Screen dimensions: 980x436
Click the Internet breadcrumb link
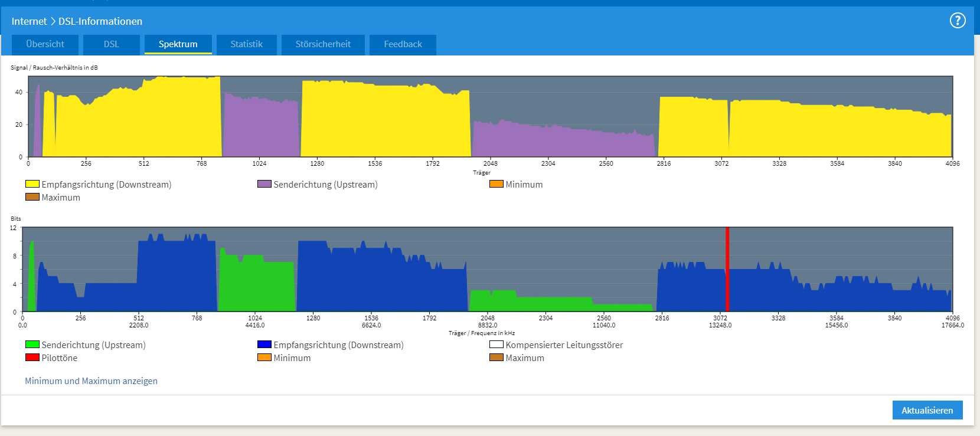pyautogui.click(x=29, y=21)
